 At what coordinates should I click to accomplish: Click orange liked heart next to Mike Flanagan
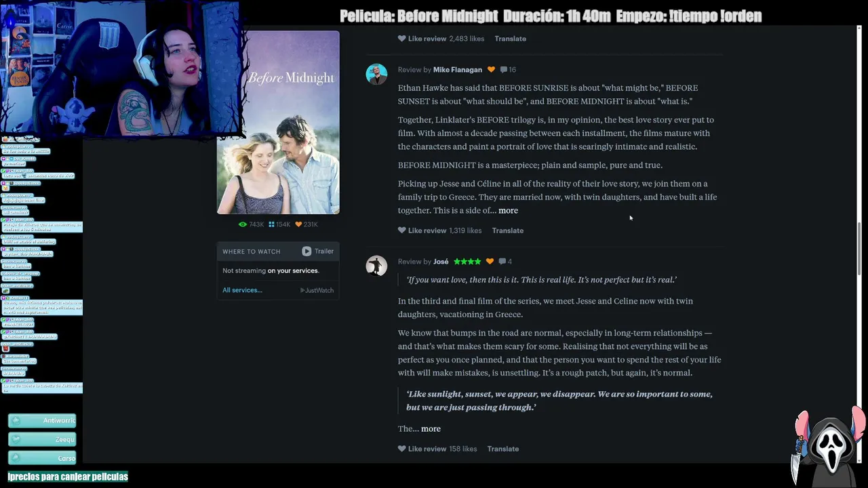point(491,70)
